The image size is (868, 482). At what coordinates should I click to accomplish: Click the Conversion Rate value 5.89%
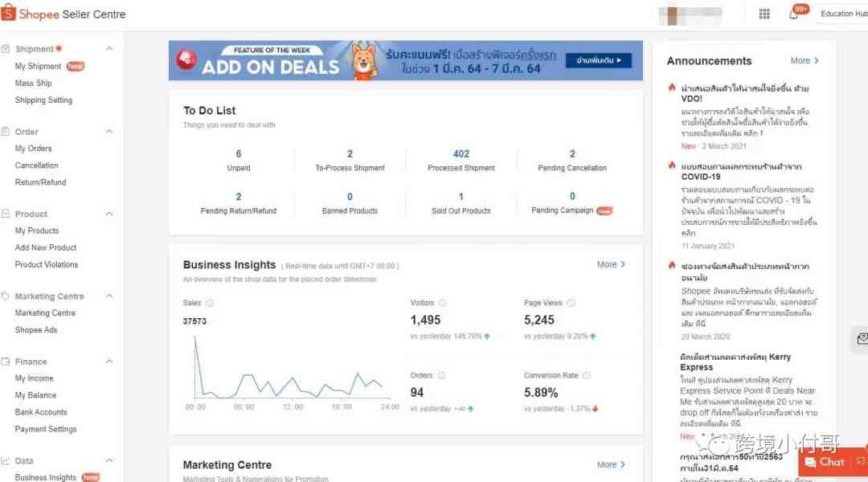click(x=541, y=392)
